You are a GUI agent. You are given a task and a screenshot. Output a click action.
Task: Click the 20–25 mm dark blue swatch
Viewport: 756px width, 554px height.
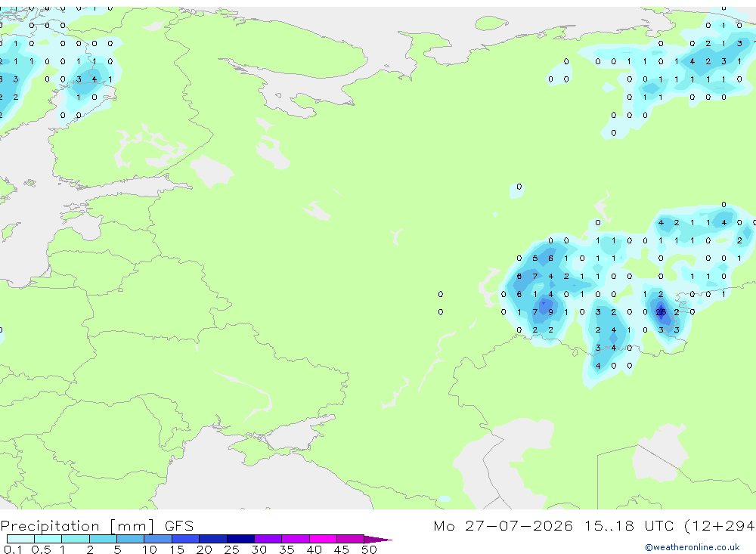212,539
